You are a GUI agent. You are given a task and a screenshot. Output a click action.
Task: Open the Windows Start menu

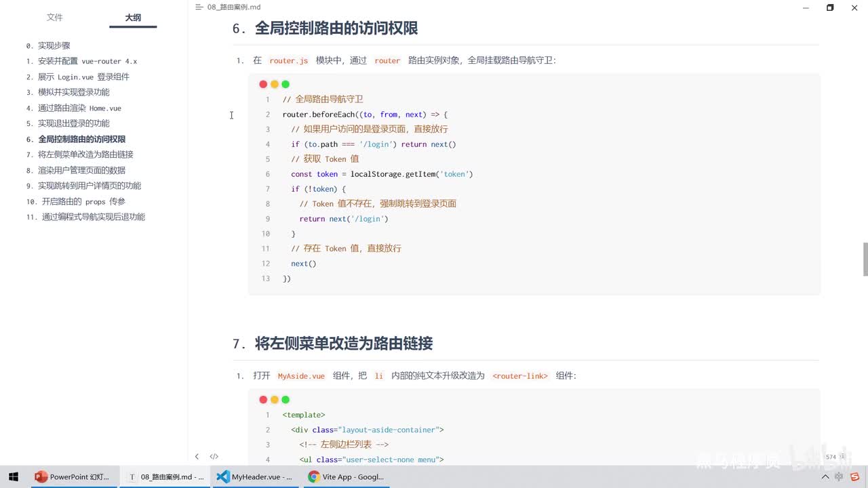[x=13, y=476]
